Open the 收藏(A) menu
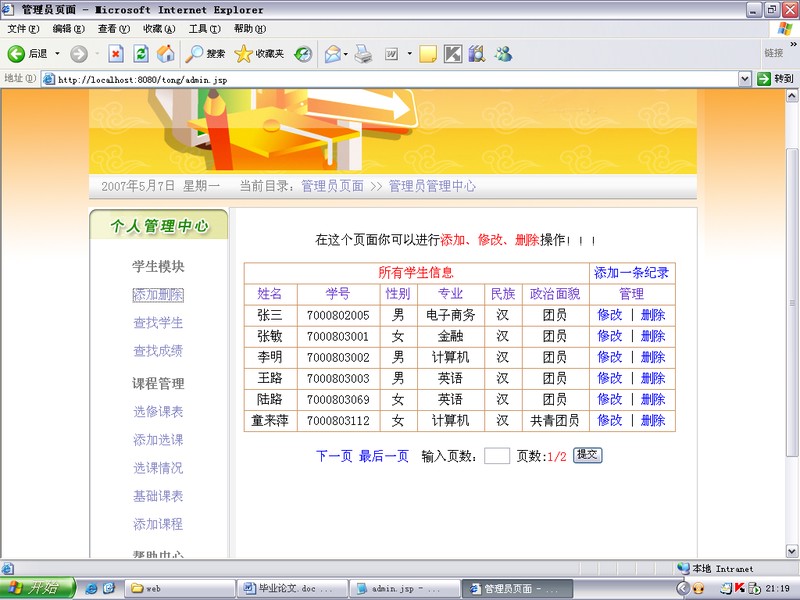The height and width of the screenshot is (600, 800). tap(159, 29)
